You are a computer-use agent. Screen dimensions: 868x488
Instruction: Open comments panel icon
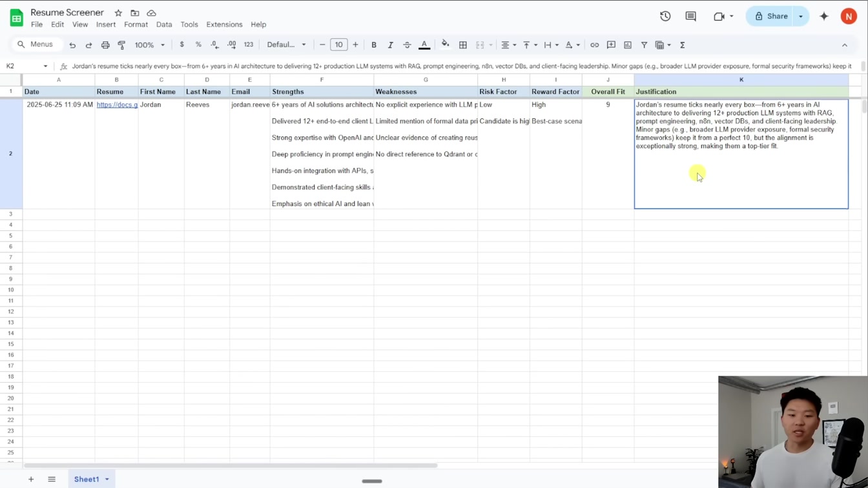(690, 16)
